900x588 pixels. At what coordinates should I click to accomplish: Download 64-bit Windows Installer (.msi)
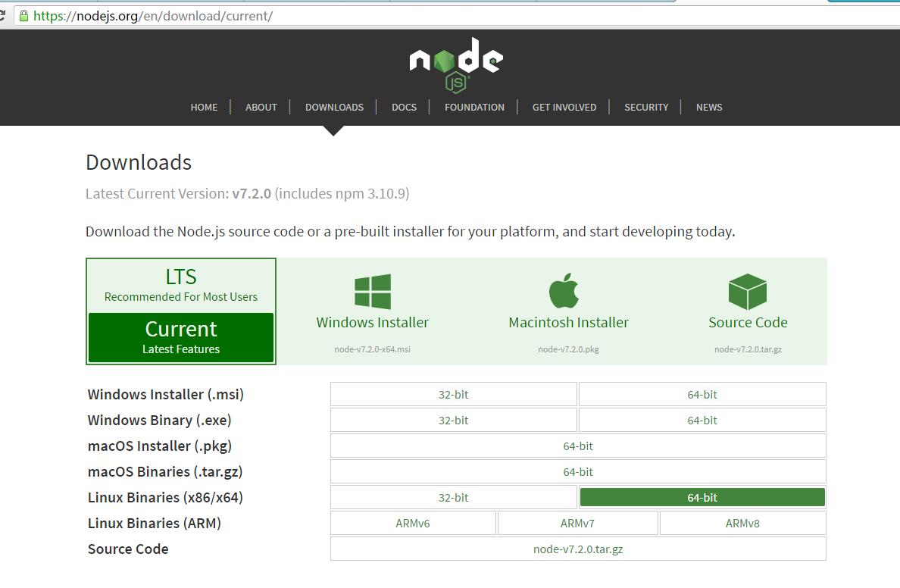tap(702, 395)
